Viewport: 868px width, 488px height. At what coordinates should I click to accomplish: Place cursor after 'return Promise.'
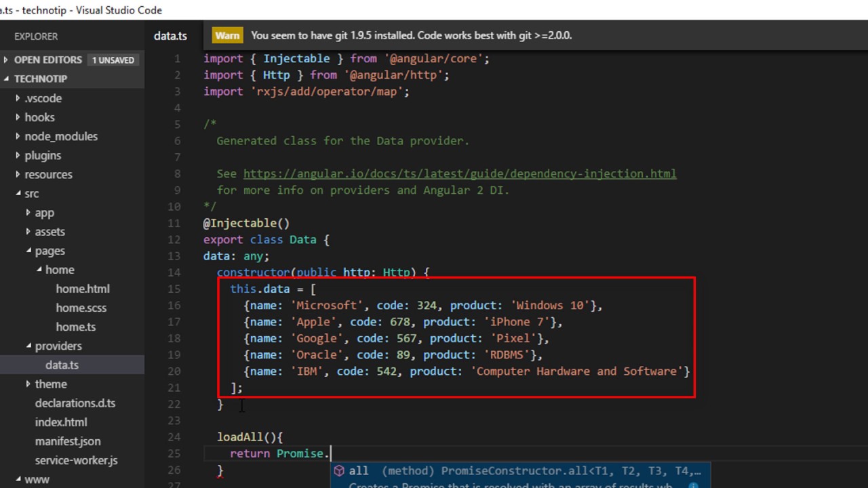coord(330,453)
